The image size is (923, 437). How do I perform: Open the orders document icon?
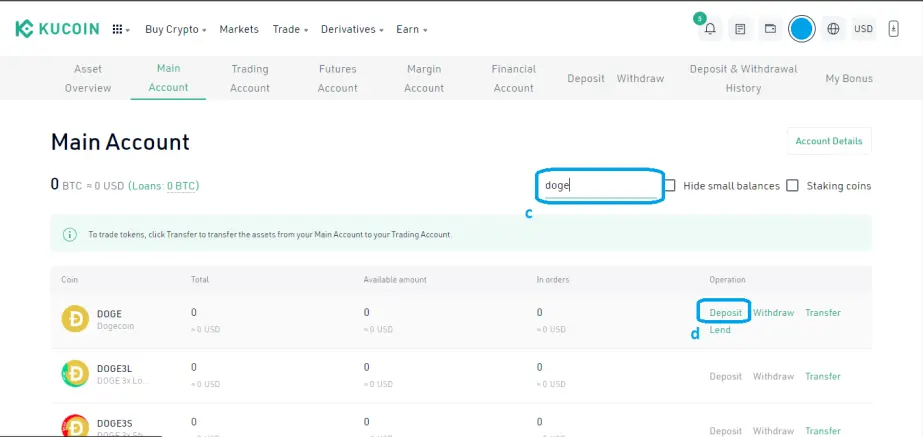[741, 29]
